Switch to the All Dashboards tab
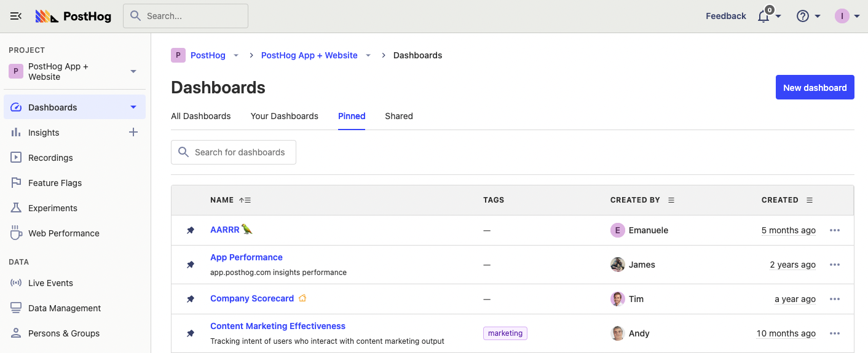This screenshot has width=868, height=353. click(x=201, y=116)
